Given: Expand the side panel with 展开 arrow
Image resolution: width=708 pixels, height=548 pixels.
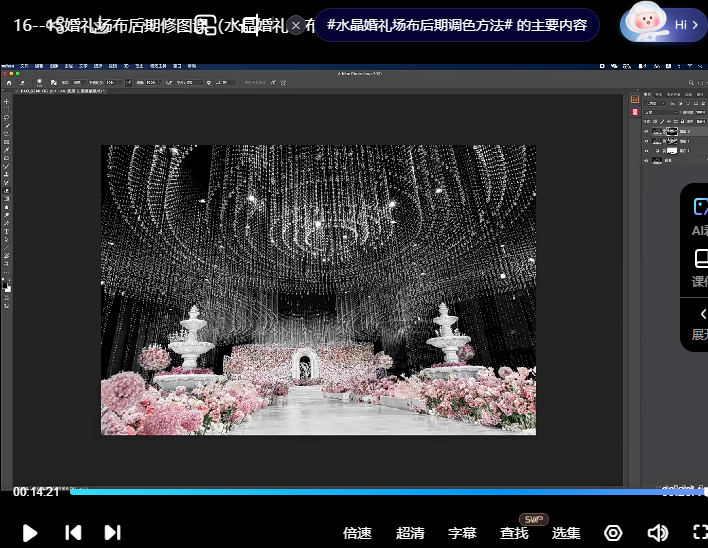Looking at the screenshot, I should pos(700,316).
